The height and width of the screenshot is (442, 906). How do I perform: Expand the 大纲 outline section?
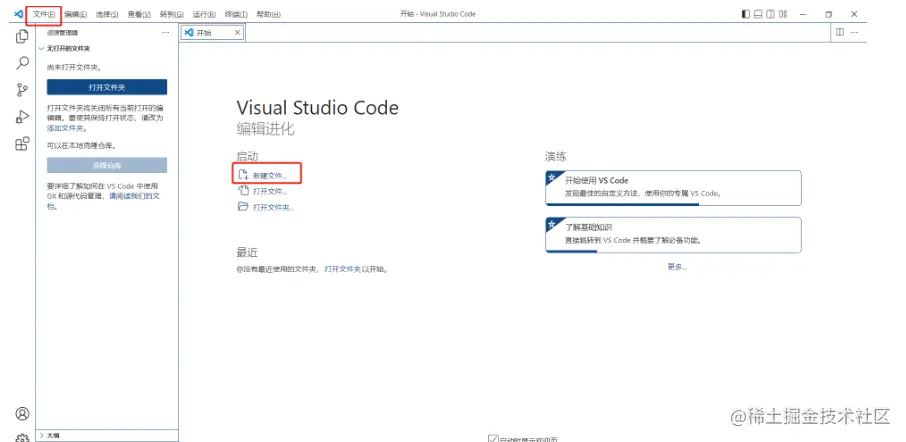point(107,436)
